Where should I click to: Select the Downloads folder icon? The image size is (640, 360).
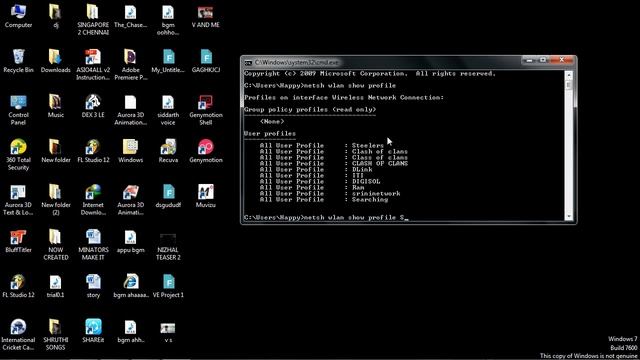(56, 61)
